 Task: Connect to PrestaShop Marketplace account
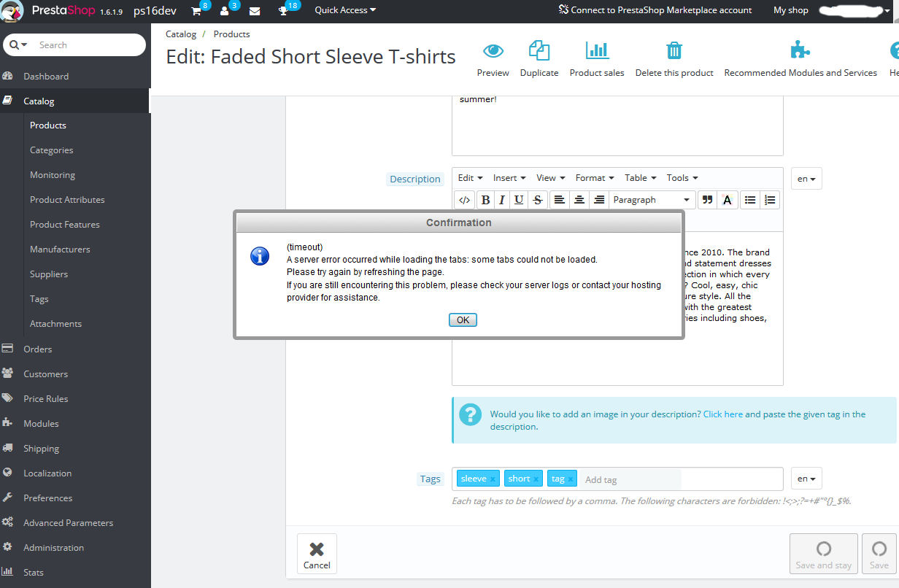[655, 10]
